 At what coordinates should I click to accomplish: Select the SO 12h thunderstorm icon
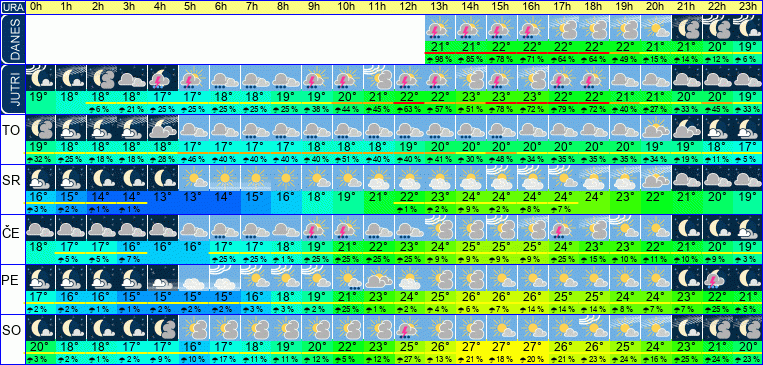(409, 328)
